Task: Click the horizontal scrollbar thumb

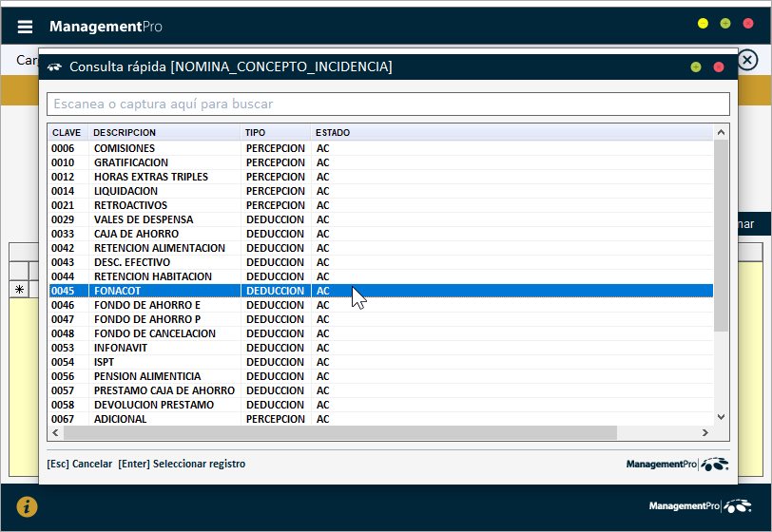Action: pyautogui.click(x=340, y=432)
